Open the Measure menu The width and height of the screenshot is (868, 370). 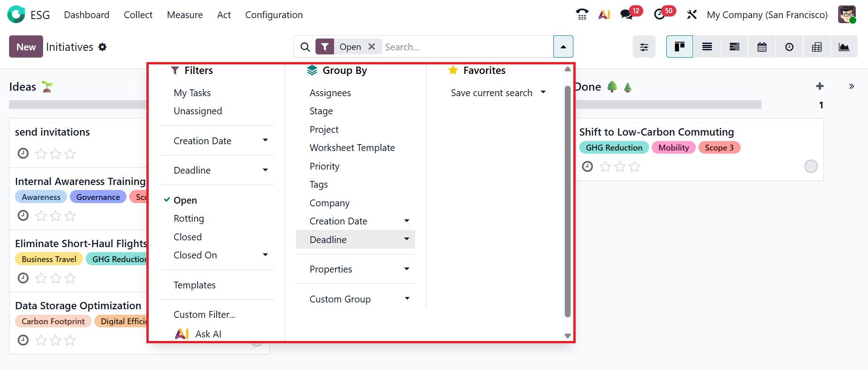pyautogui.click(x=184, y=15)
